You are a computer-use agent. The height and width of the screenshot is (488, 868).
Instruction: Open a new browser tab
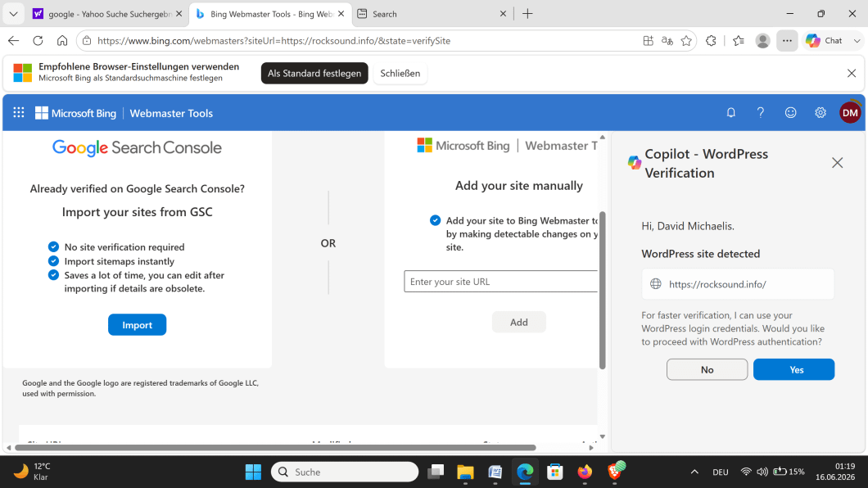(x=527, y=14)
